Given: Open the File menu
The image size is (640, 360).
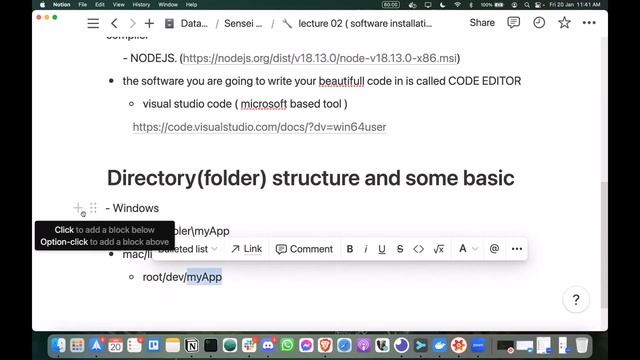Looking at the screenshot, I should coord(82,4).
